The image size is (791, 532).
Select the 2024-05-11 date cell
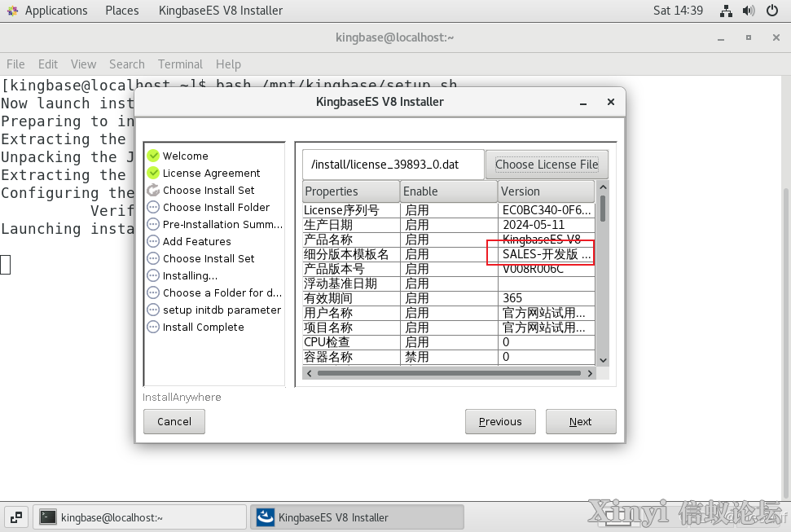pyautogui.click(x=547, y=225)
